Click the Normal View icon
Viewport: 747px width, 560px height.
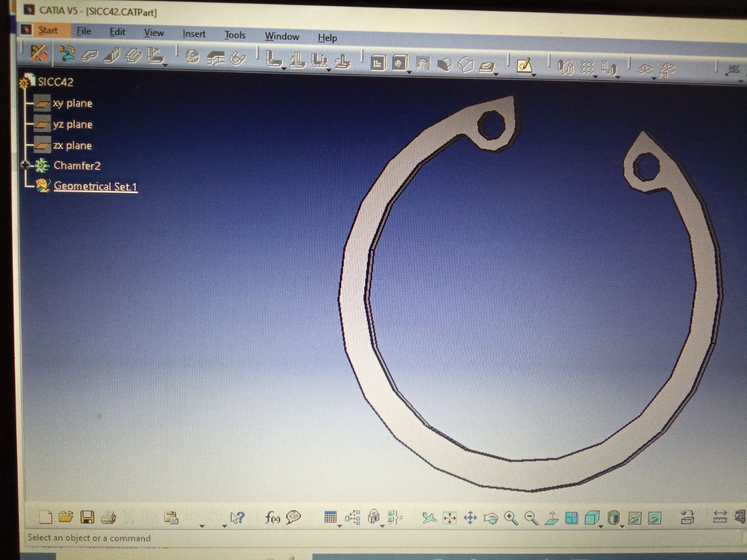click(x=551, y=518)
